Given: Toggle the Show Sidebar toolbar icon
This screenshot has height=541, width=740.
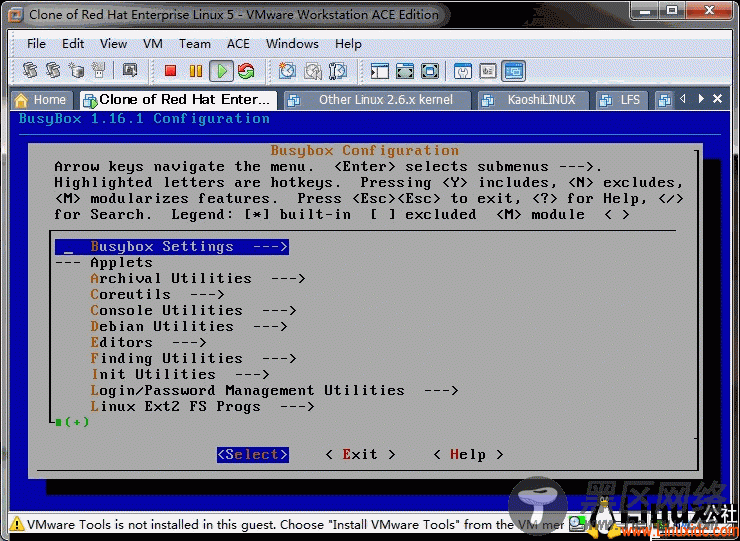Looking at the screenshot, I should point(379,71).
